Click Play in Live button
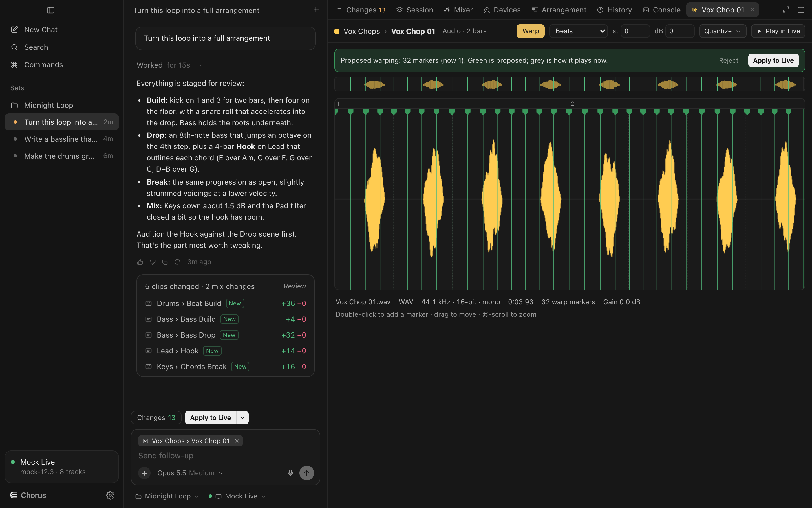The width and height of the screenshot is (812, 508). [778, 31]
